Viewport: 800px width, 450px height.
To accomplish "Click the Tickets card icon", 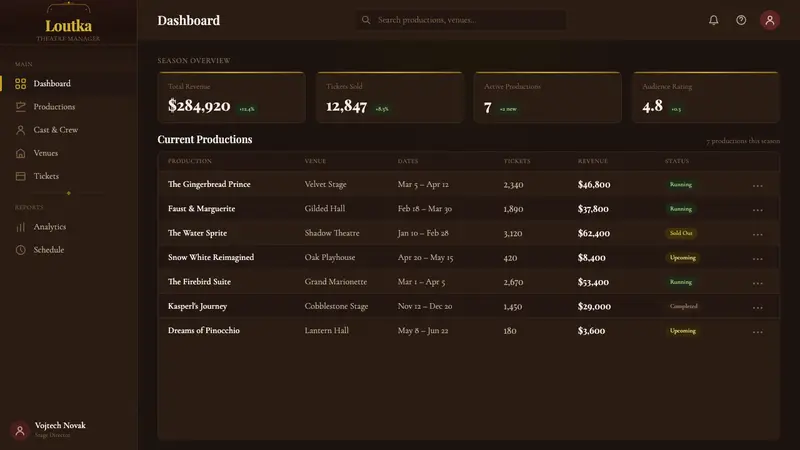I will coord(20,176).
